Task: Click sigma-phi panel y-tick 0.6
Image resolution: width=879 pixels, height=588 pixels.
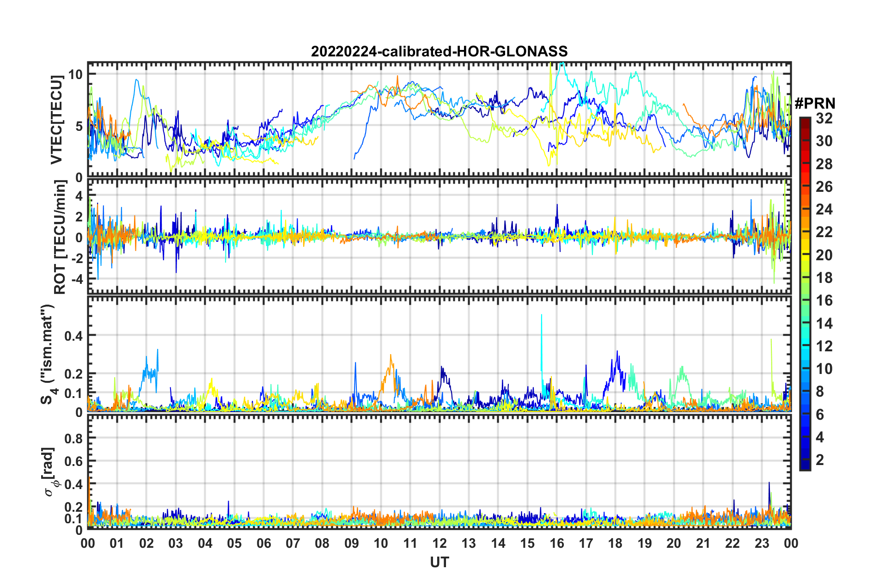Action: 74,461
